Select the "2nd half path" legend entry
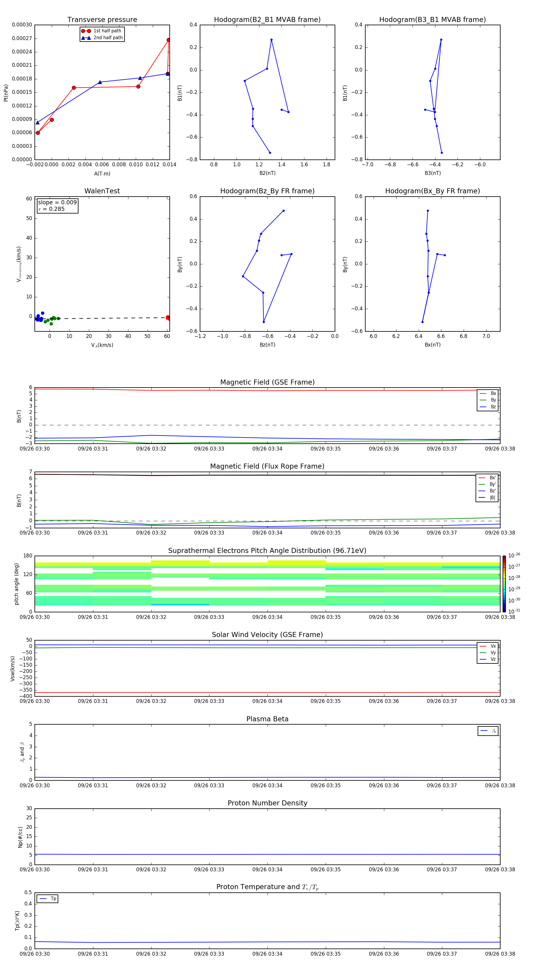 [x=102, y=38]
